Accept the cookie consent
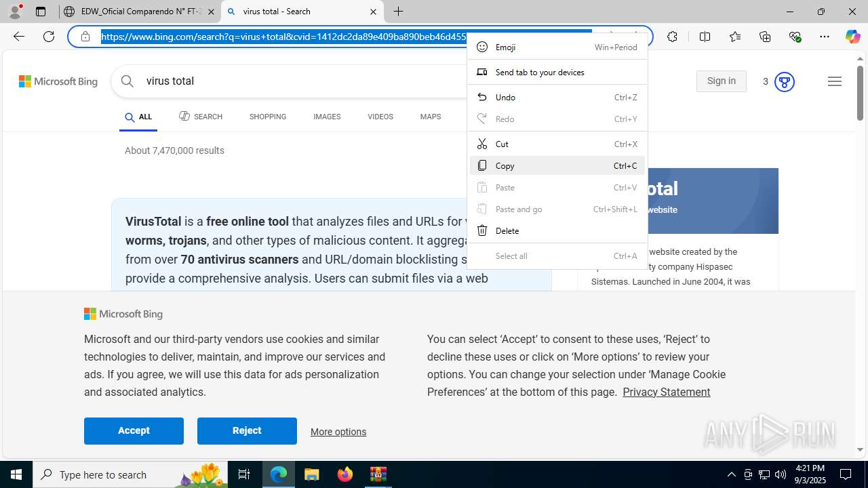This screenshot has width=868, height=488. pyautogui.click(x=134, y=431)
